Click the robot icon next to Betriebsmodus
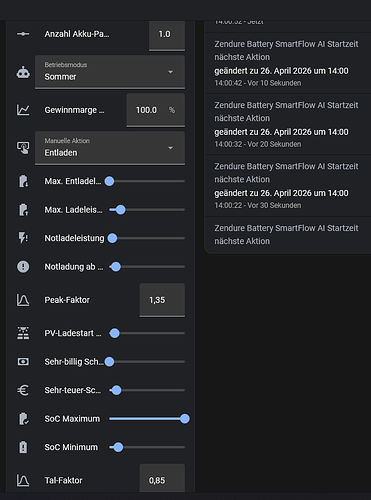Image resolution: width=371 pixels, height=500 pixels. (23, 72)
